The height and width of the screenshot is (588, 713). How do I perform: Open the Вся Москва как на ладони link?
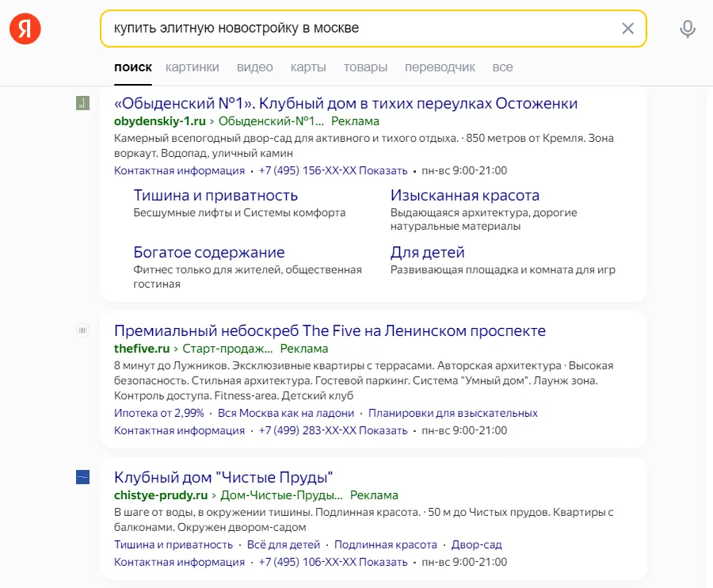(286, 413)
